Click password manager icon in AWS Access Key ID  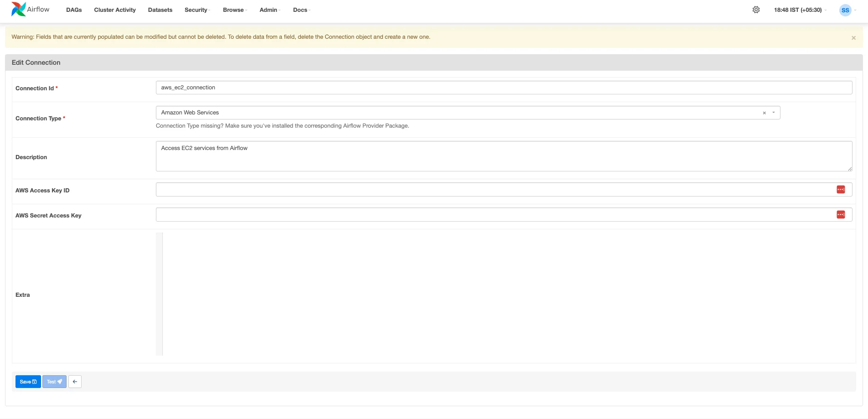(841, 190)
